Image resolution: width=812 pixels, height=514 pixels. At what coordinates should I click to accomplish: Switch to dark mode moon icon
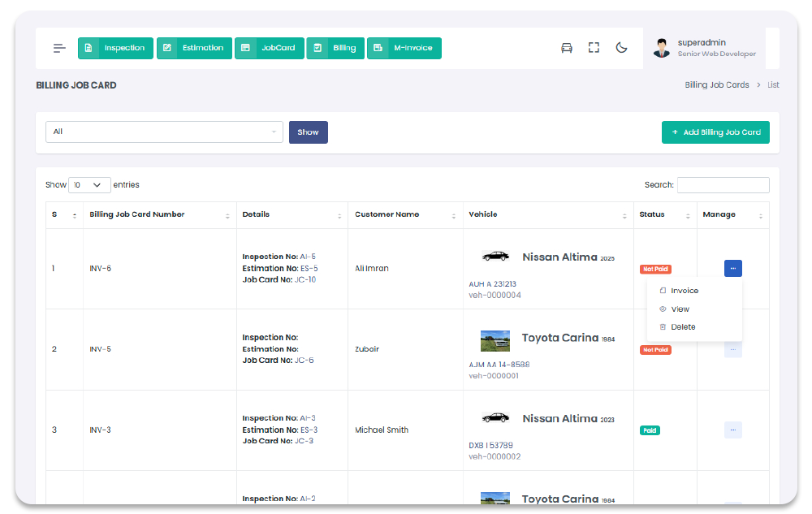621,48
